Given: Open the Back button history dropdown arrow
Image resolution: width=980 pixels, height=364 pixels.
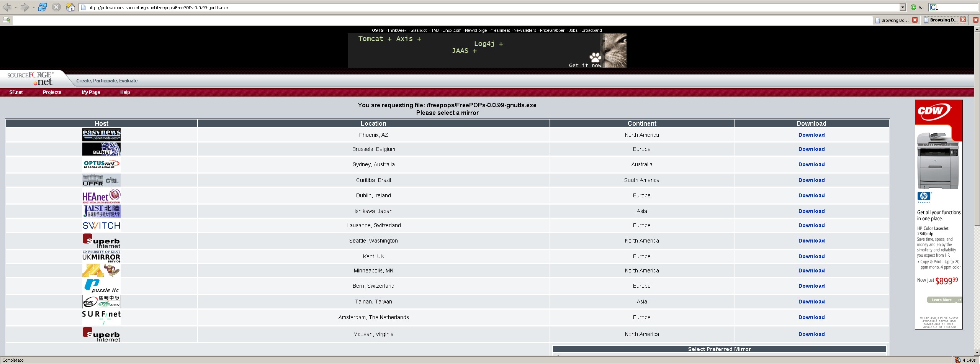Looking at the screenshot, I should [x=15, y=7].
